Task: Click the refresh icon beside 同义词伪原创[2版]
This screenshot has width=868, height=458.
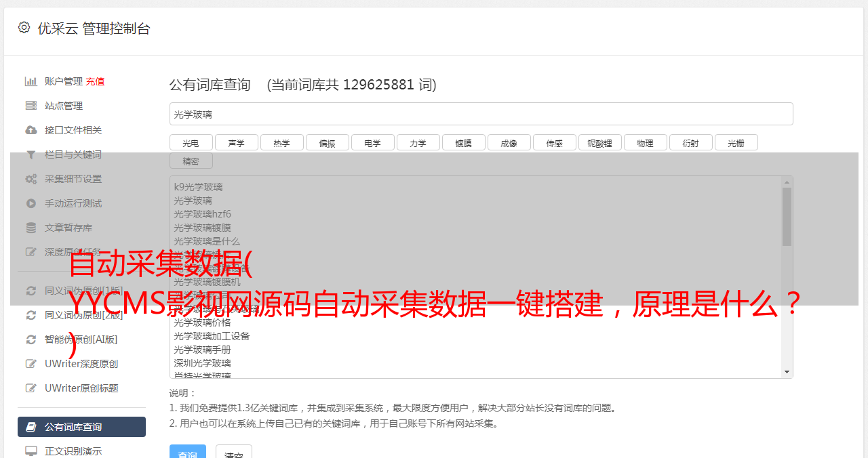Action: click(x=31, y=315)
